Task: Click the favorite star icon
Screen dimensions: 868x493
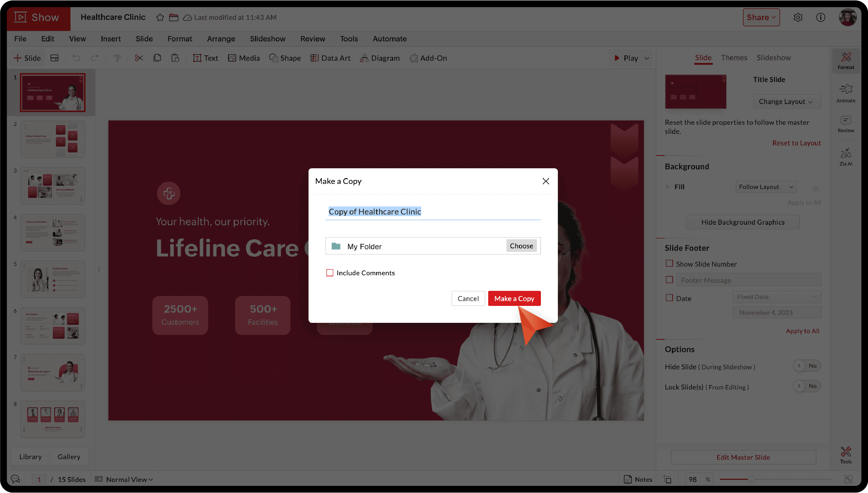Action: pyautogui.click(x=160, y=17)
